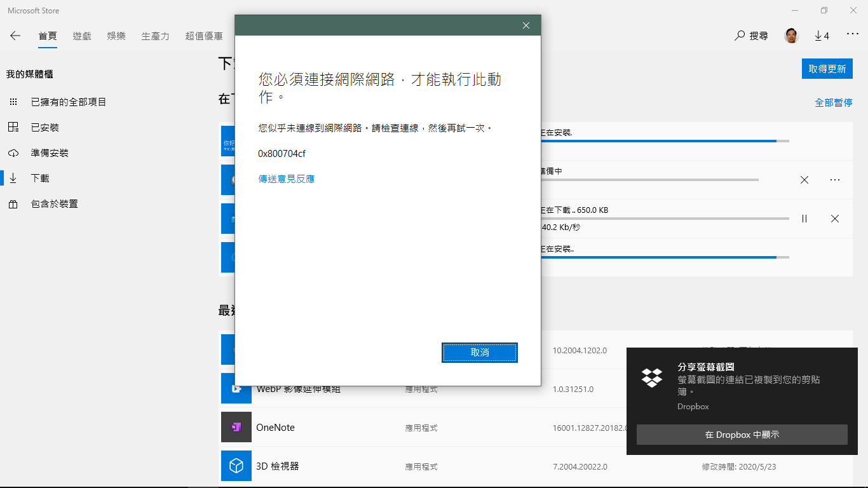Select 準備安裝 in sidebar

[50, 152]
